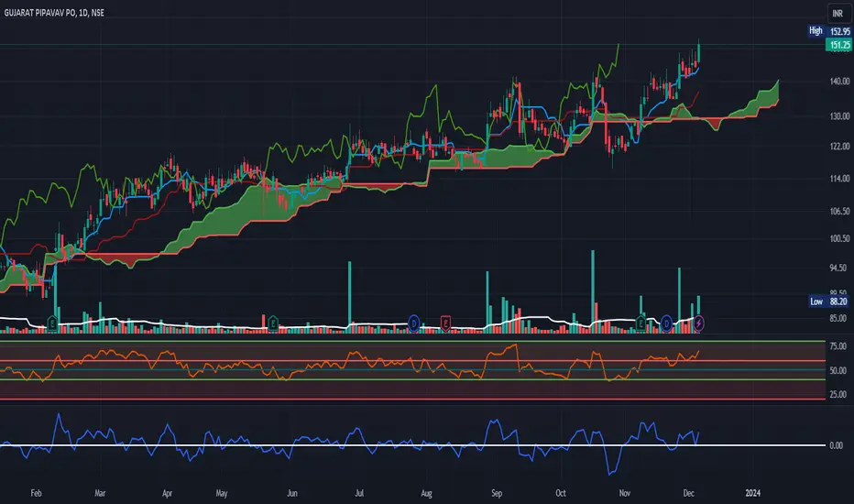The image size is (854, 504).
Task: Click the 130.00 price axis label
Action: point(839,116)
